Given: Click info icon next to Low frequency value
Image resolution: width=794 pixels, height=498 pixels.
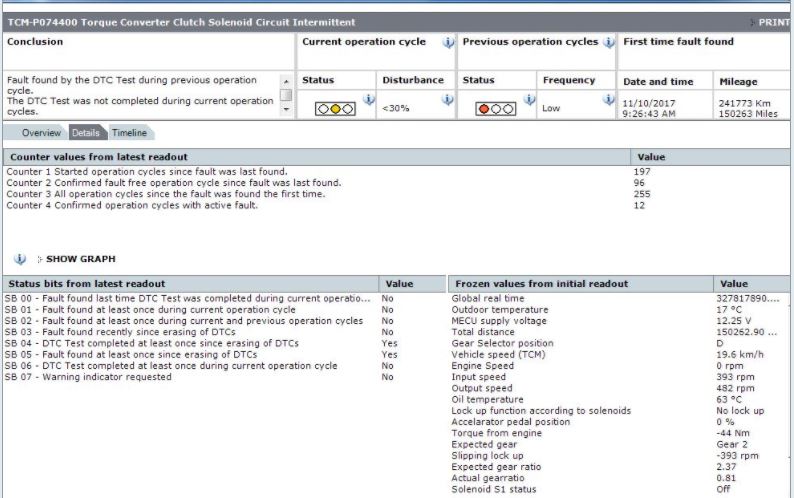Looking at the screenshot, I should (x=606, y=99).
